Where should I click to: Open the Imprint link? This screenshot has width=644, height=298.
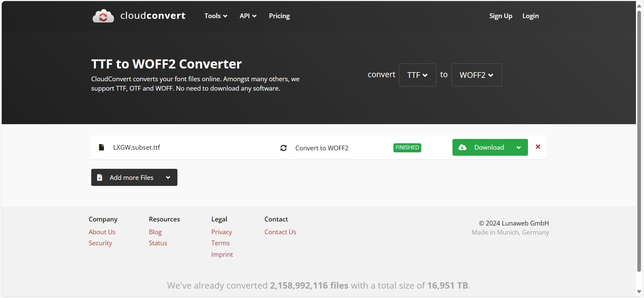tap(222, 254)
